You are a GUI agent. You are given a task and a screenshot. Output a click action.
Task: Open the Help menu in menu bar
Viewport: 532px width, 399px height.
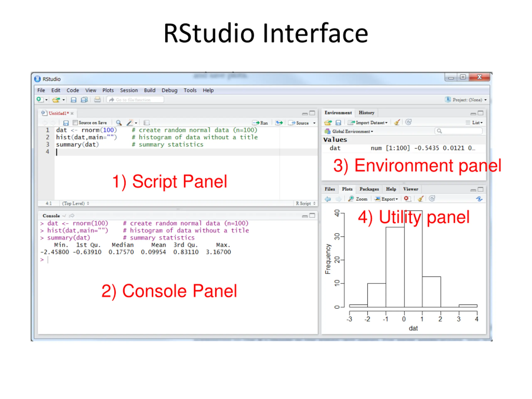point(208,90)
